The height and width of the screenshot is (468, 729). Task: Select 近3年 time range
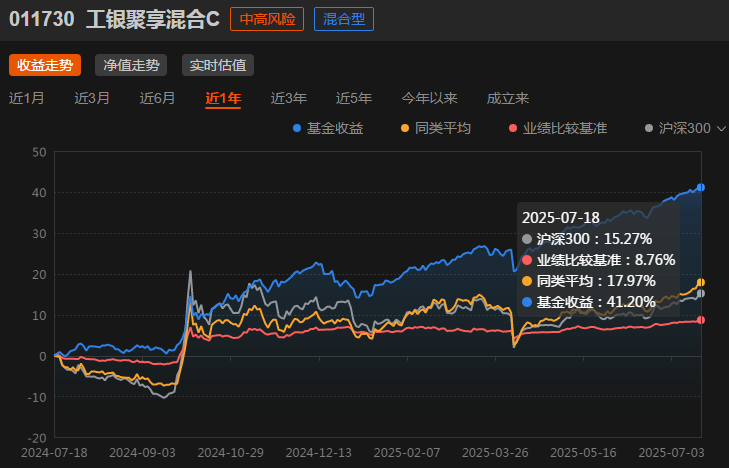click(x=289, y=98)
